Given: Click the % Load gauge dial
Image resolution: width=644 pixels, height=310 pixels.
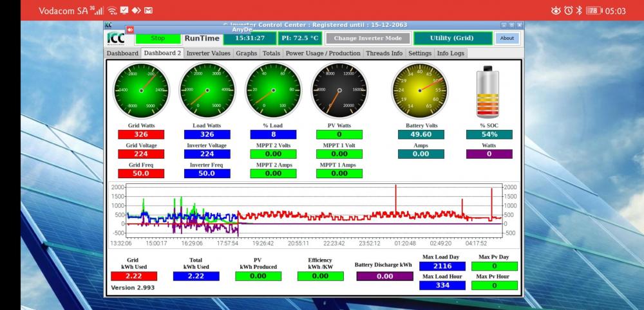Looking at the screenshot, I should tap(273, 90).
